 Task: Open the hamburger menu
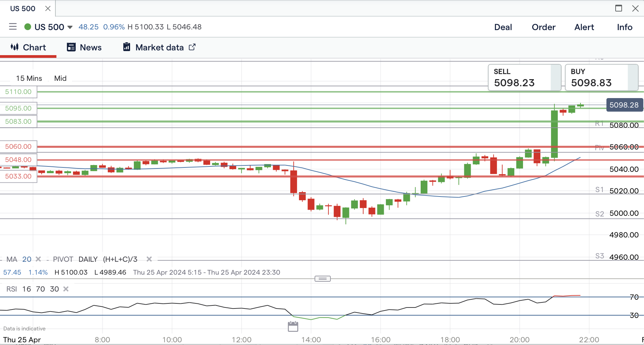(13, 27)
